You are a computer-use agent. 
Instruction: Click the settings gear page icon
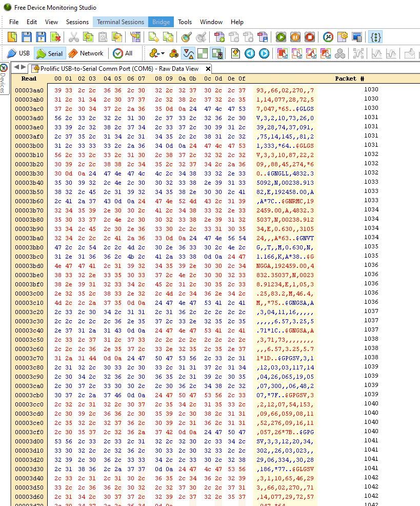click(343, 37)
